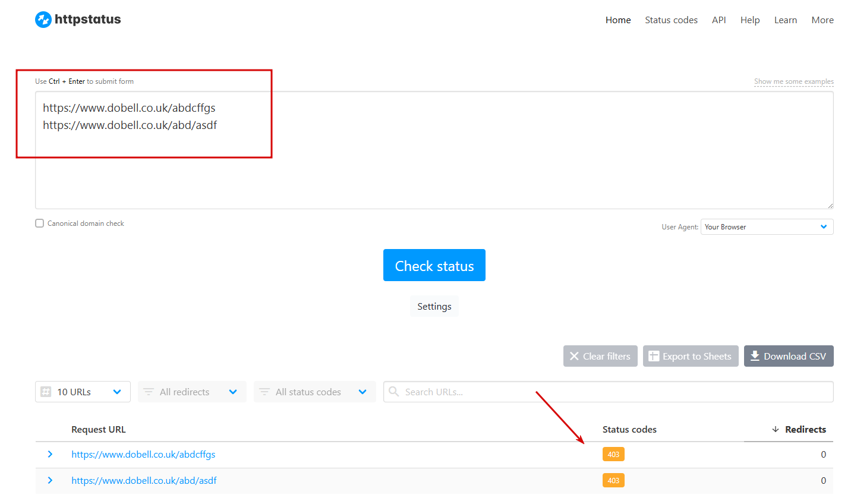This screenshot has height=504, width=854.
Task: Expand the abdcffgs result row chevron
Action: (x=50, y=454)
